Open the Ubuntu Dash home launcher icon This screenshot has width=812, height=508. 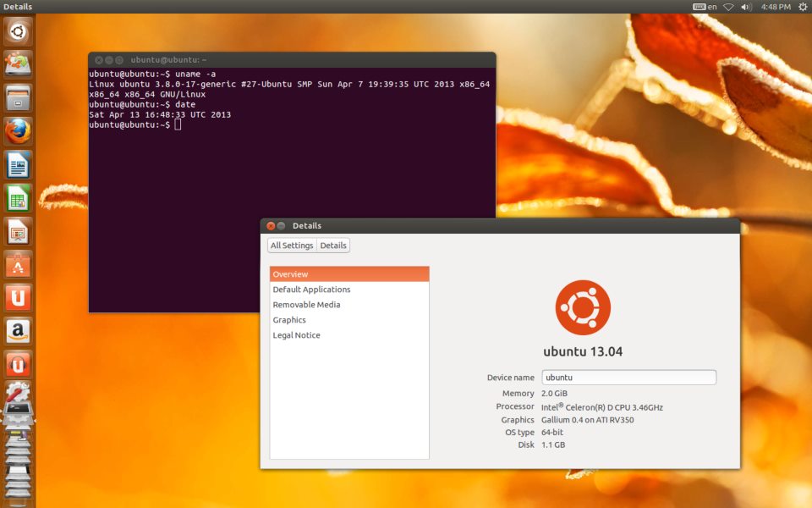click(18, 31)
